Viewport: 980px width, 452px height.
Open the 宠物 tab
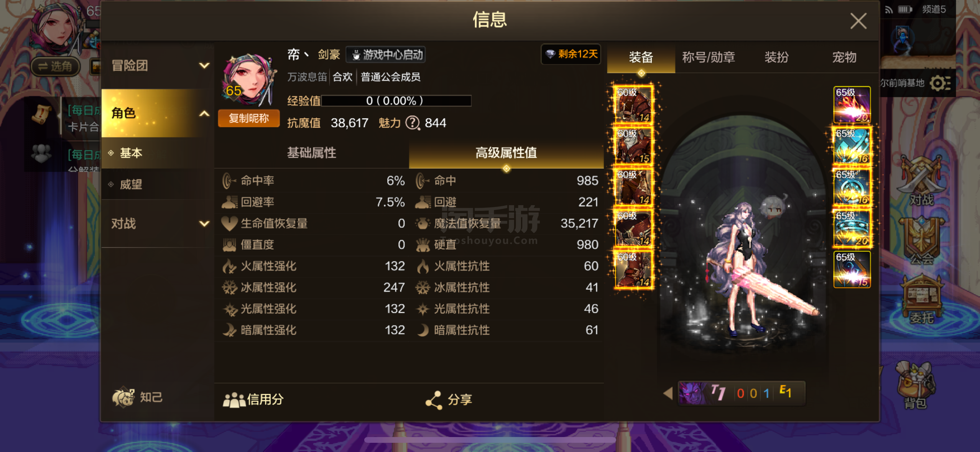click(x=844, y=58)
